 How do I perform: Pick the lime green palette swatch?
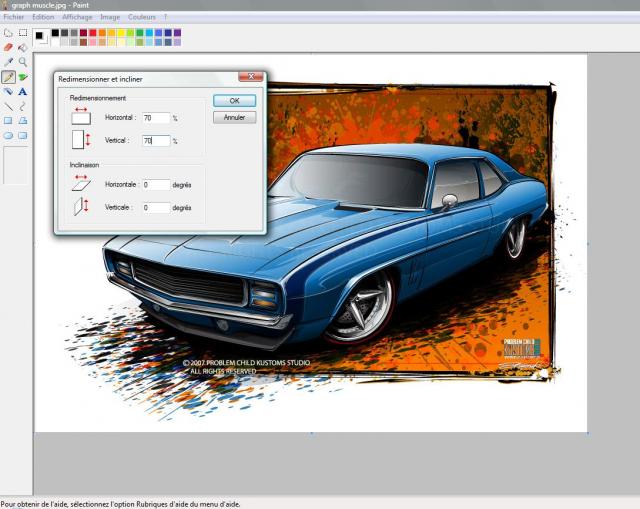click(130, 33)
